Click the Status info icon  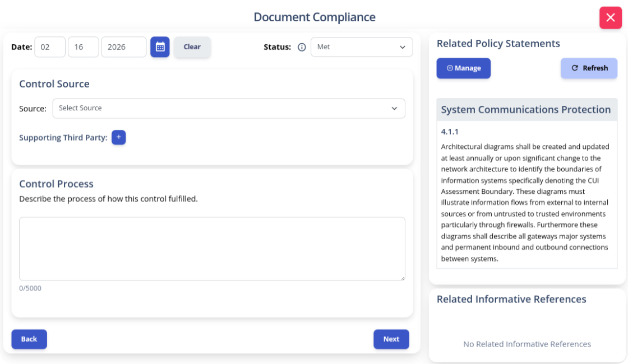coord(302,47)
